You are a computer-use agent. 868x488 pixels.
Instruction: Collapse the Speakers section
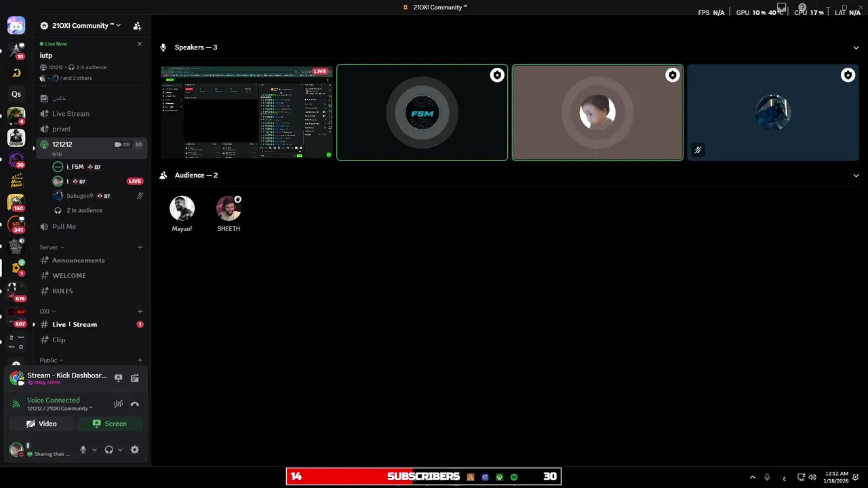(856, 47)
